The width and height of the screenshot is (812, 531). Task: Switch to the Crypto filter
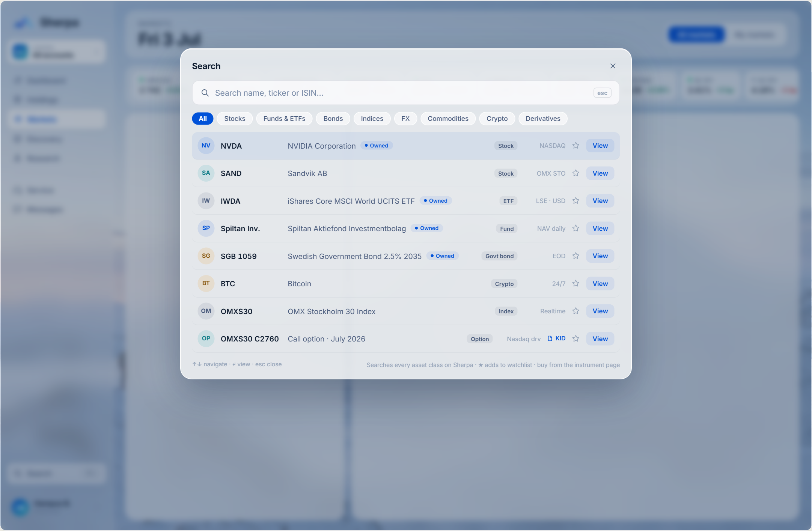coord(497,119)
